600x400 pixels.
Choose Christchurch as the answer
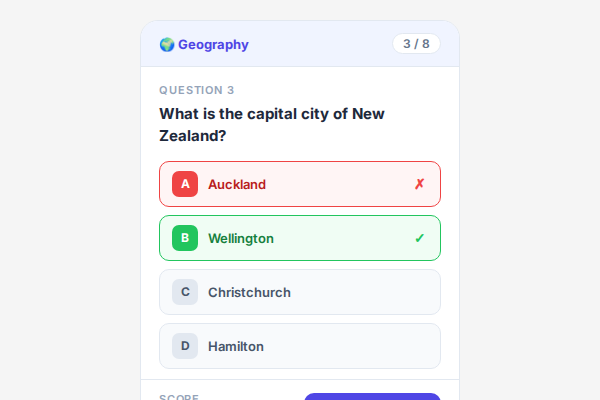tap(300, 292)
